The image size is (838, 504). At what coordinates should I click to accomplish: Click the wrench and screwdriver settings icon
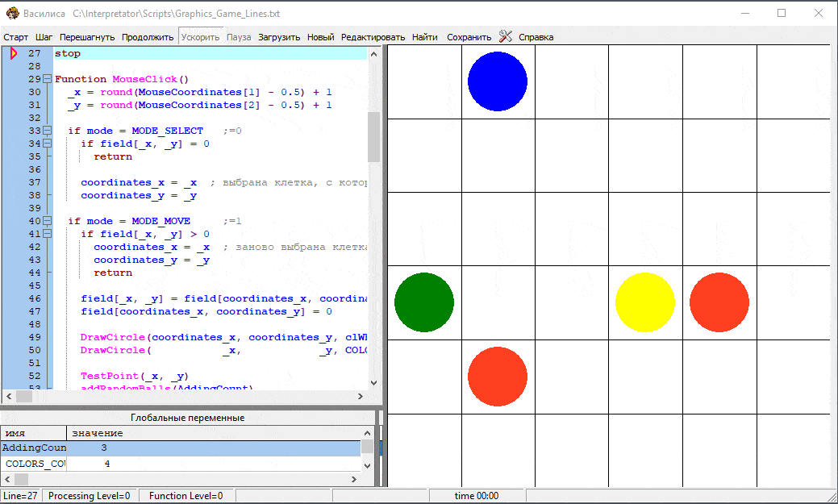tap(506, 36)
